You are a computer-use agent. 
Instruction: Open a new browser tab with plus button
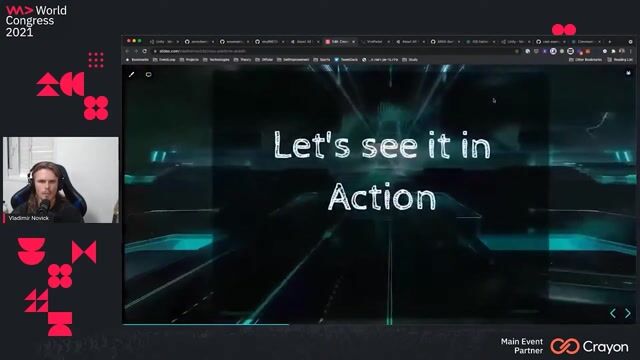point(610,42)
